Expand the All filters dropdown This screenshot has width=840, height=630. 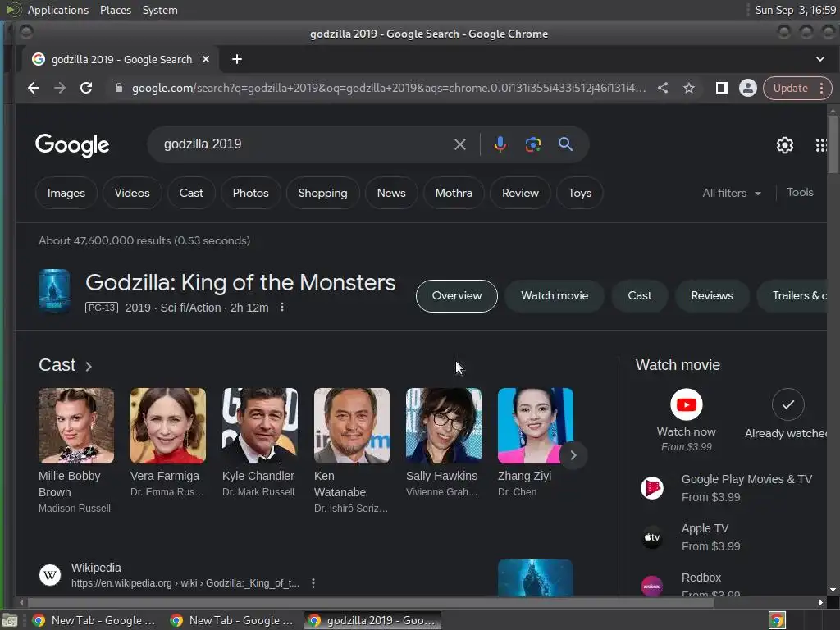tap(732, 193)
